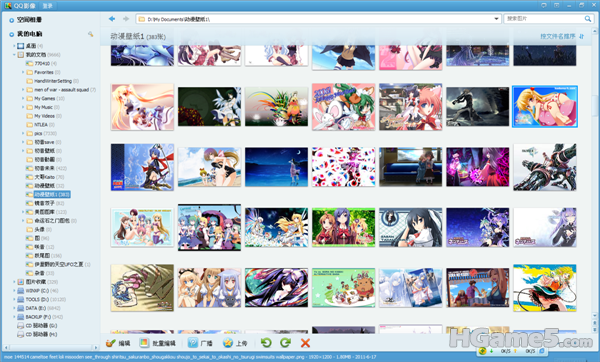Expand the men of war - assault squad folder
Image resolution: width=600 pixels, height=362 pixels.
coord(23,90)
